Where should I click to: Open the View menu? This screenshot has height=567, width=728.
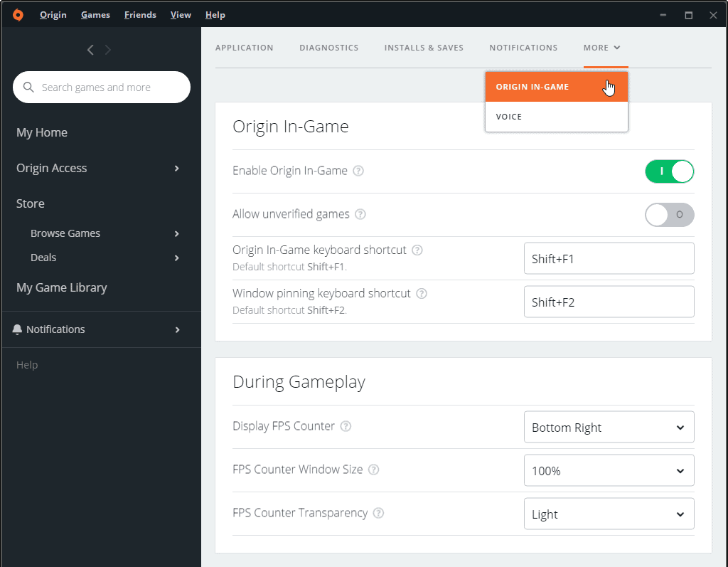[x=181, y=15]
